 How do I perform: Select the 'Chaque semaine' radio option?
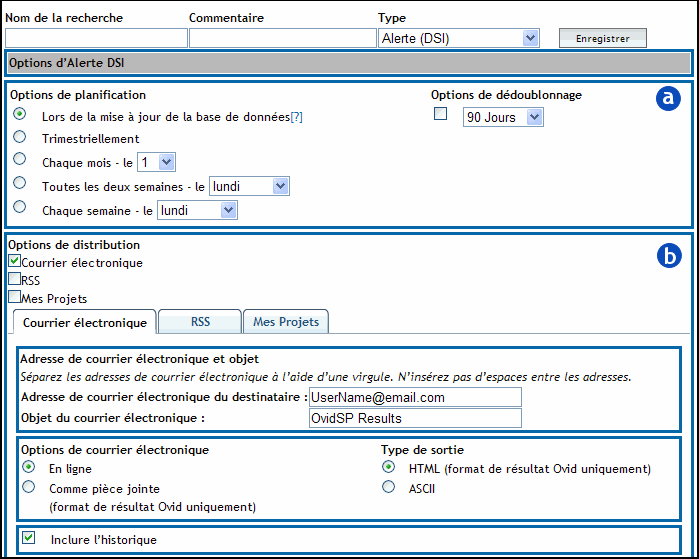click(x=19, y=207)
